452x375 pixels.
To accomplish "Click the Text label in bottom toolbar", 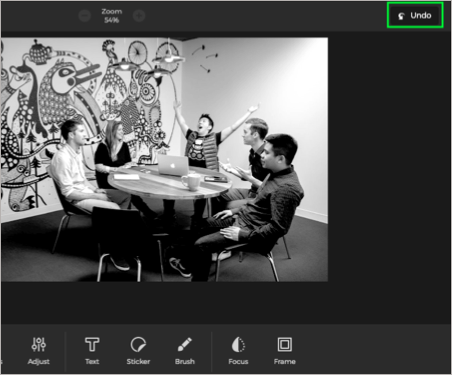I will point(92,361).
